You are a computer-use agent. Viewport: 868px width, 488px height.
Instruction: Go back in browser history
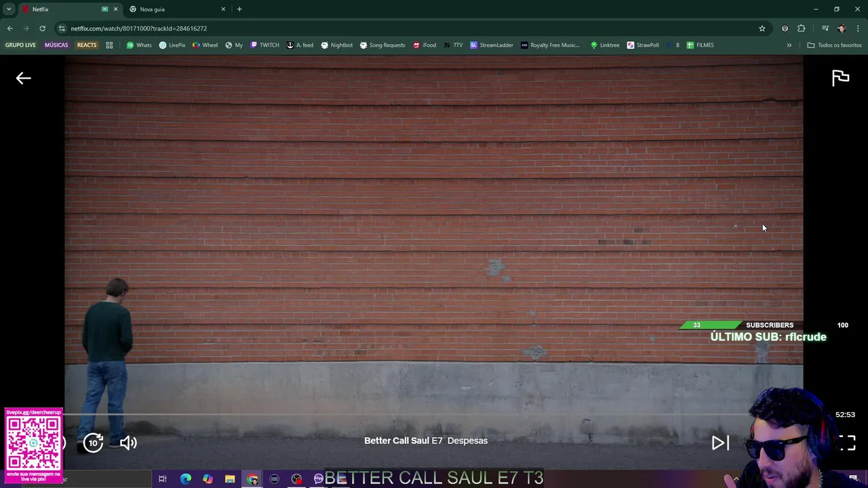[10, 28]
